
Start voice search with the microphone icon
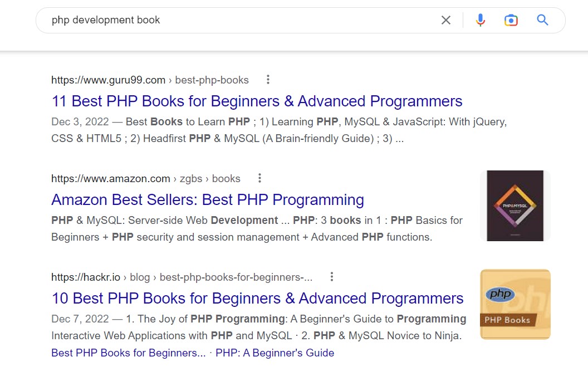(481, 20)
